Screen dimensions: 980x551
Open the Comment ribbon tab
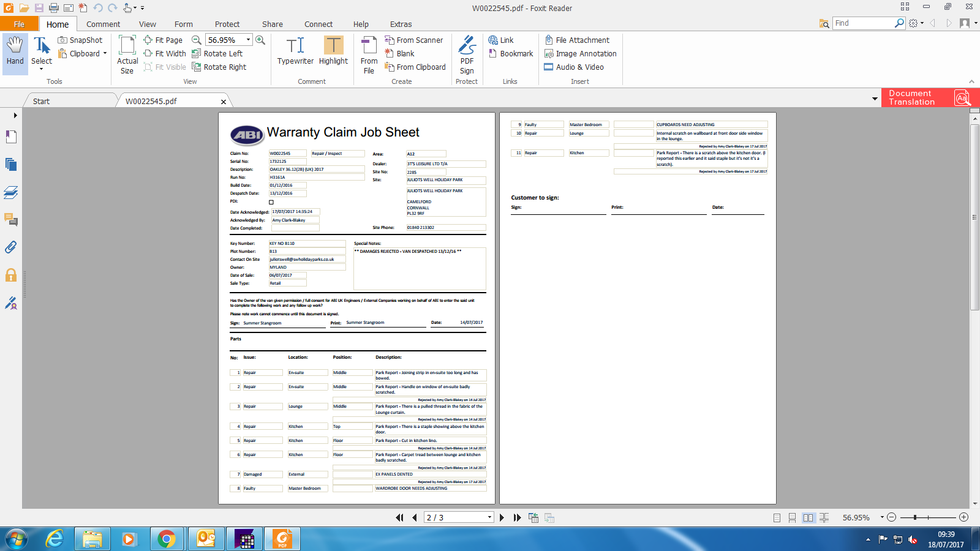pos(103,24)
